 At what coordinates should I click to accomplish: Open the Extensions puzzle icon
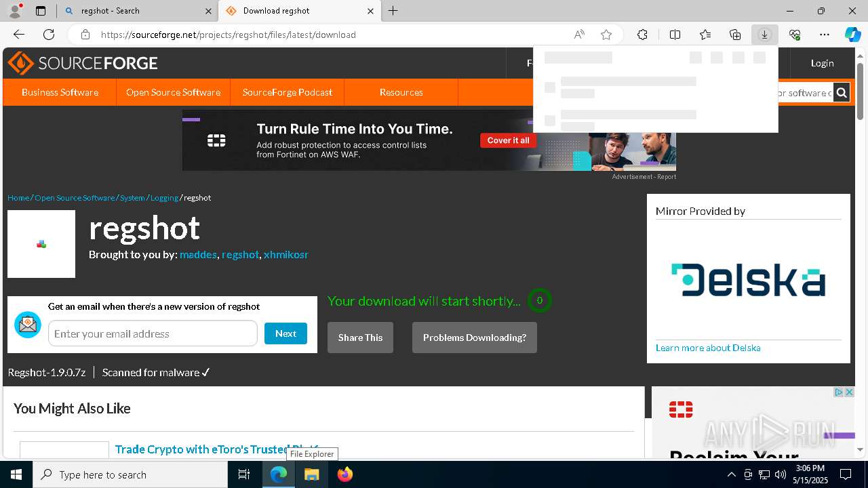click(642, 35)
